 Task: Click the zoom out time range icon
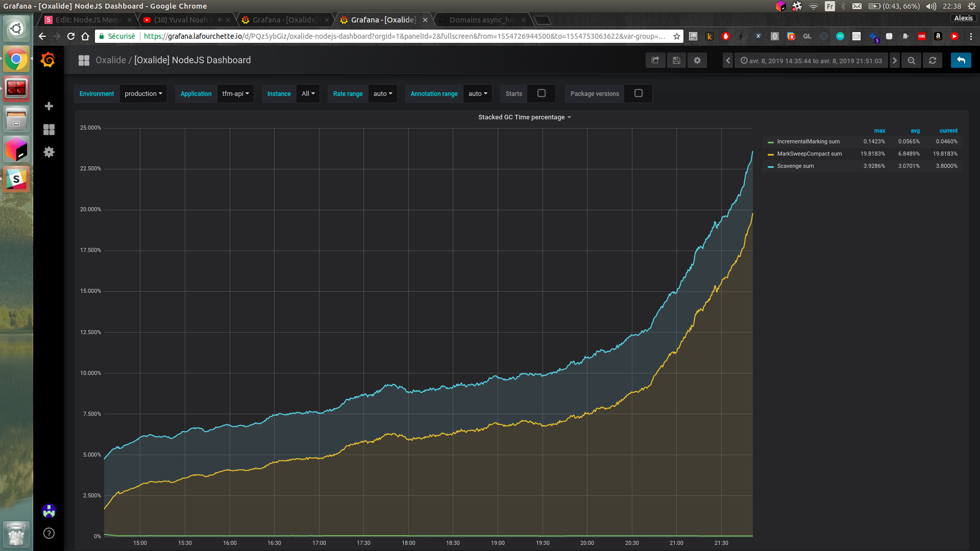[912, 60]
